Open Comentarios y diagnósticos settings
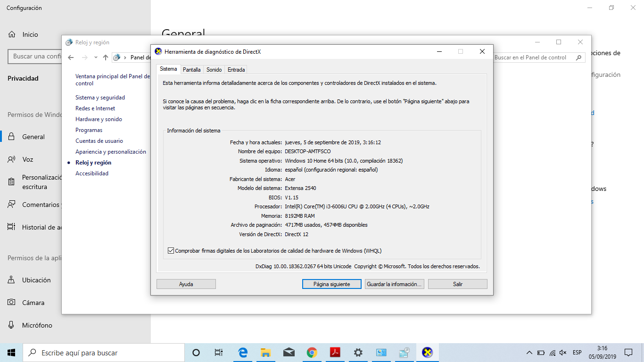 34,205
